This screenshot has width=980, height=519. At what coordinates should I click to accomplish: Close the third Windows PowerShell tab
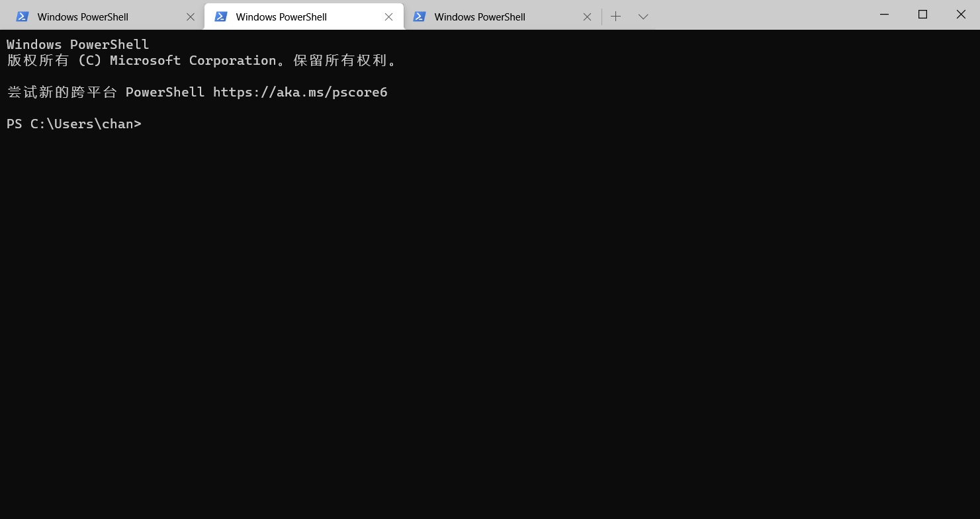(587, 17)
